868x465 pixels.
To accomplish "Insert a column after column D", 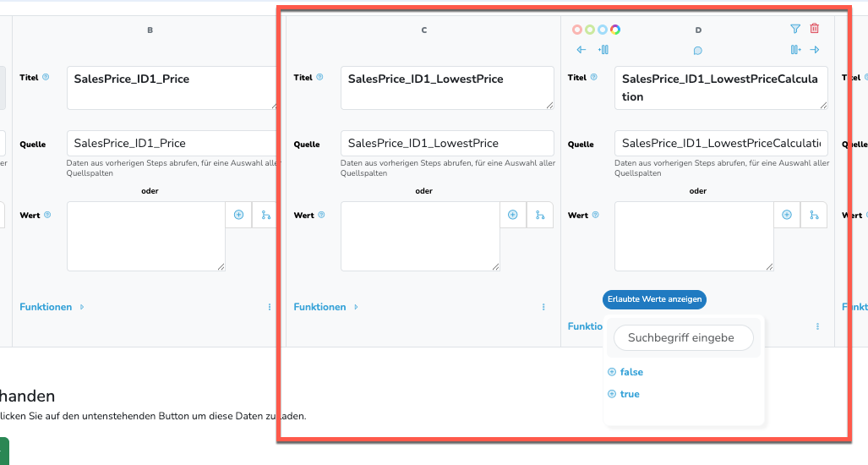I will (x=794, y=50).
